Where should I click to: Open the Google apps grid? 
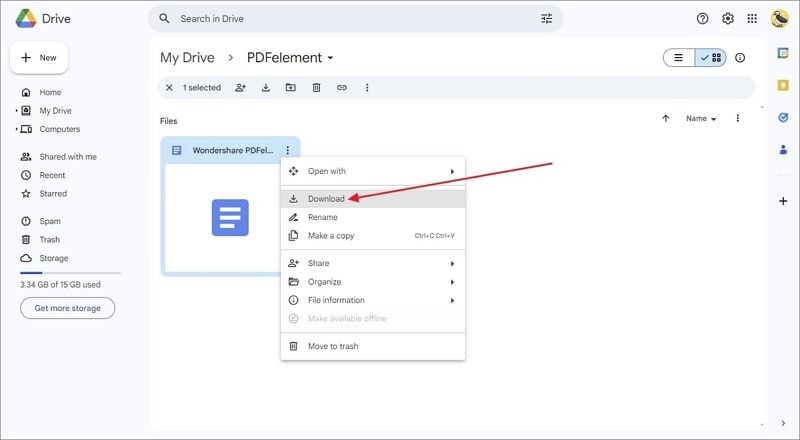(752, 18)
